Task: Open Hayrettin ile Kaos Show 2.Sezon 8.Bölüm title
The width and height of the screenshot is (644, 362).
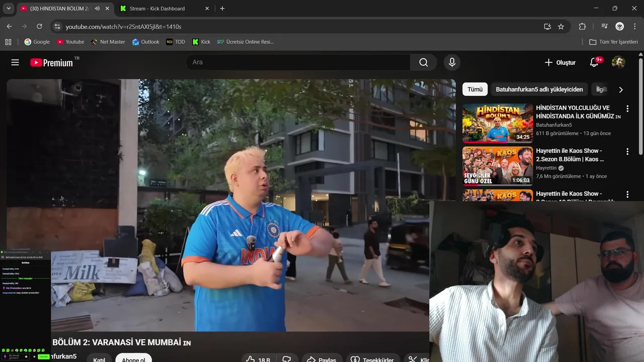Action: tap(570, 155)
